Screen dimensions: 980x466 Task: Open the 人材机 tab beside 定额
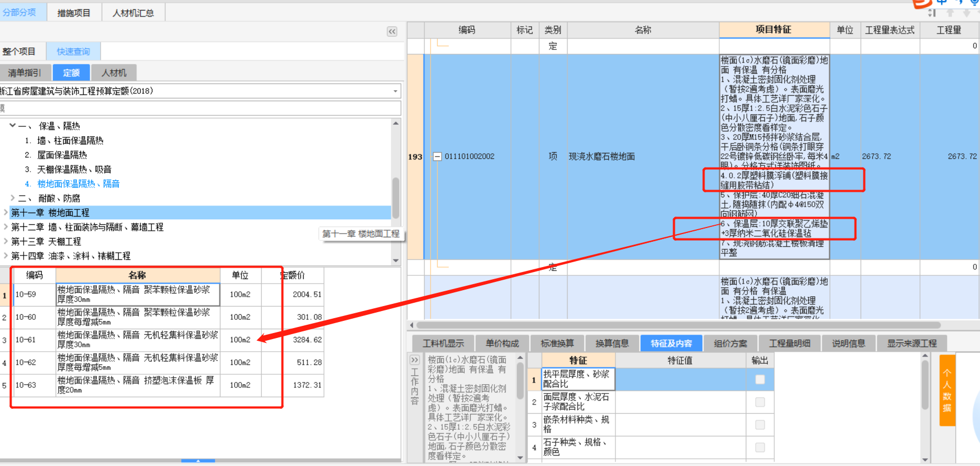click(114, 73)
